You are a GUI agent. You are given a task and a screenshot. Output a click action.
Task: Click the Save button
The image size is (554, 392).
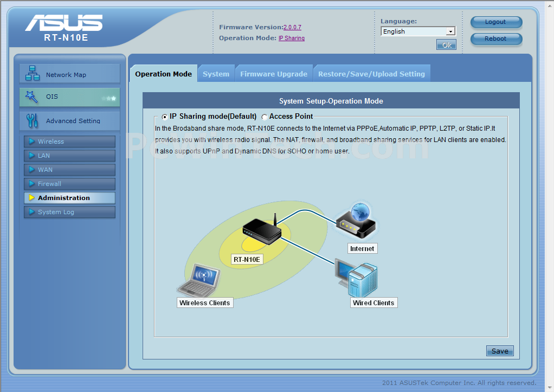pyautogui.click(x=500, y=351)
